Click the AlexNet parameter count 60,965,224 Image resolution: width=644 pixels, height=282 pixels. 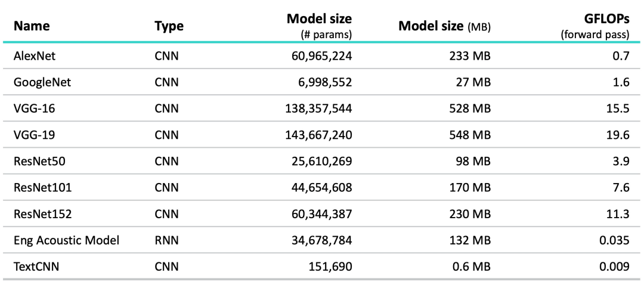coord(318,56)
